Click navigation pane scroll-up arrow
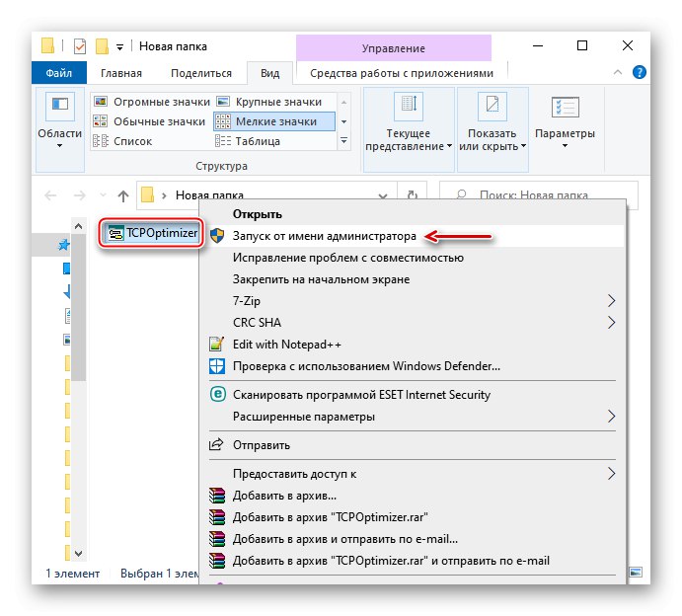The width and height of the screenshot is (682, 616). coord(78,226)
